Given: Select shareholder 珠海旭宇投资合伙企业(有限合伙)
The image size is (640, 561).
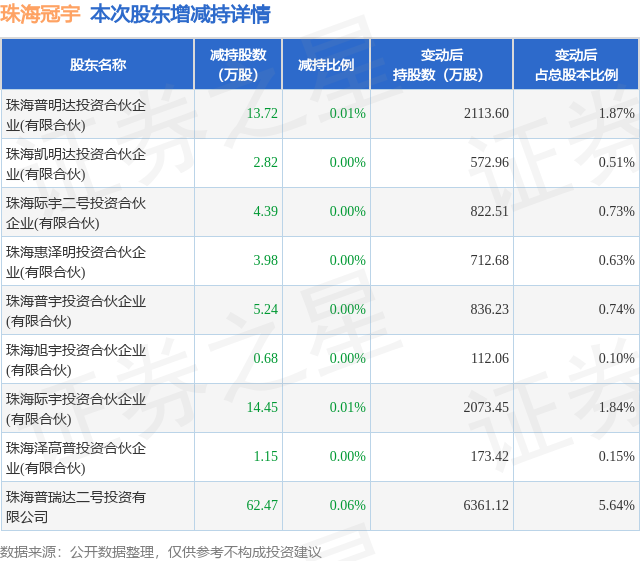Looking at the screenshot, I should point(76,360).
